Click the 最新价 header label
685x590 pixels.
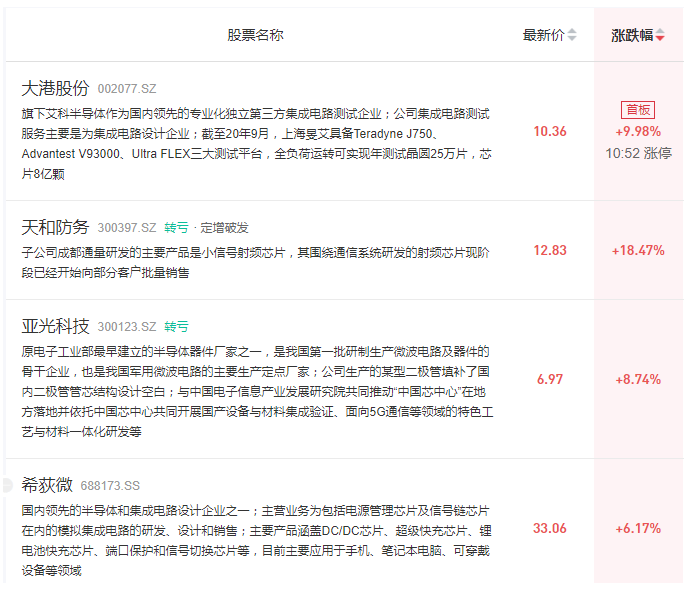click(x=544, y=35)
